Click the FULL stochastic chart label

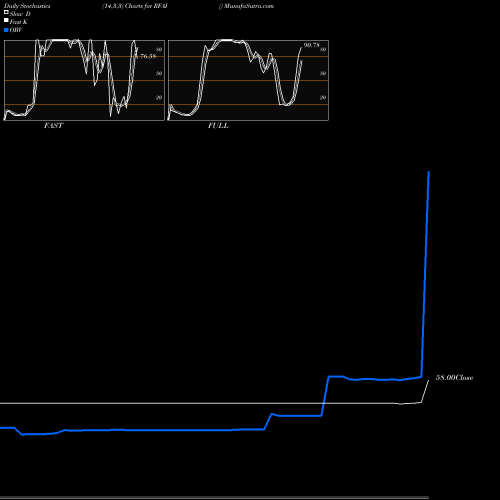coord(218,126)
